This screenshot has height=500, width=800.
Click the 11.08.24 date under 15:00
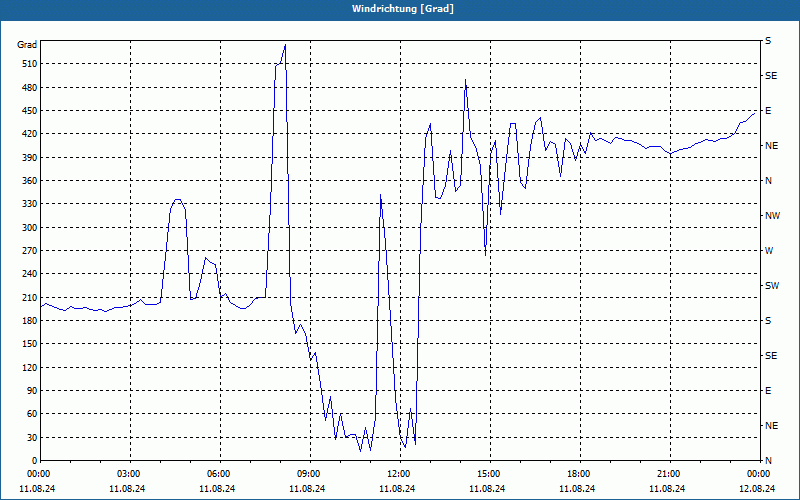tap(487, 489)
